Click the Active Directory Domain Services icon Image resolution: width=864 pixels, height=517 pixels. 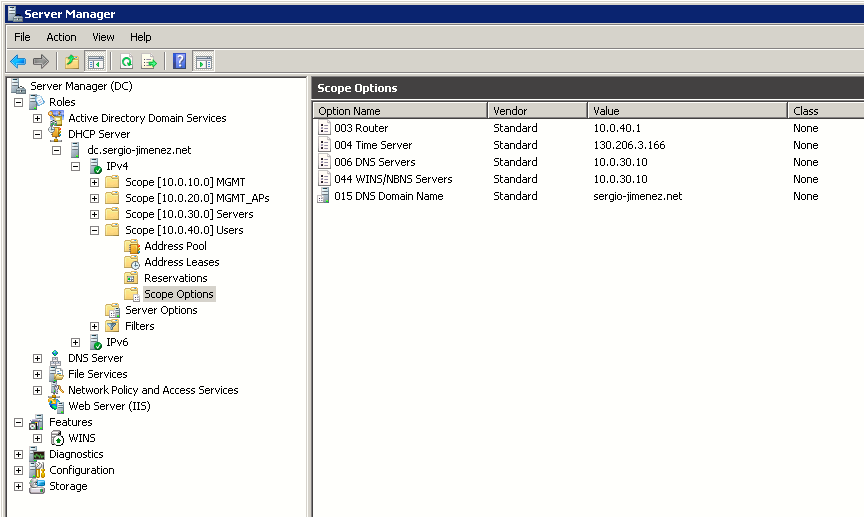[x=56, y=118]
